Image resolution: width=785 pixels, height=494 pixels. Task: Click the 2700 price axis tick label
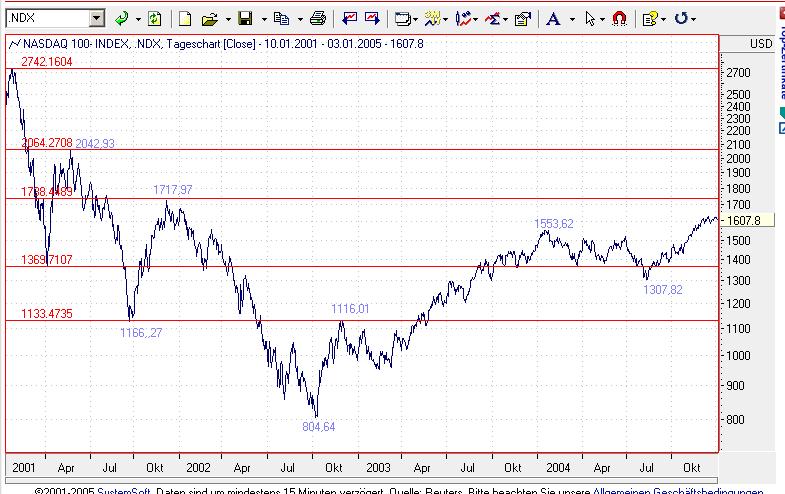click(738, 73)
